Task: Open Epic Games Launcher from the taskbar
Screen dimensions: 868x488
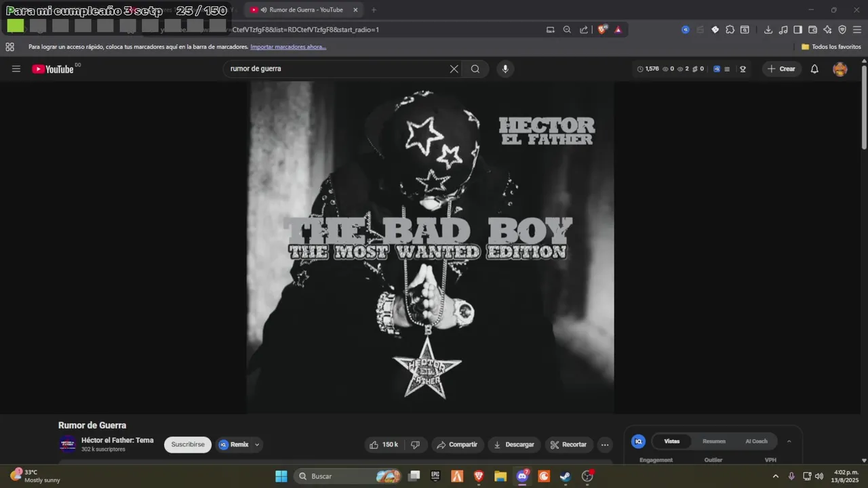Action: (x=435, y=476)
